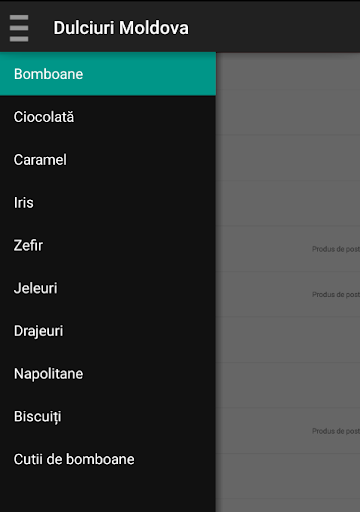Open the Drajeuri category
The width and height of the screenshot is (360, 512).
point(108,331)
